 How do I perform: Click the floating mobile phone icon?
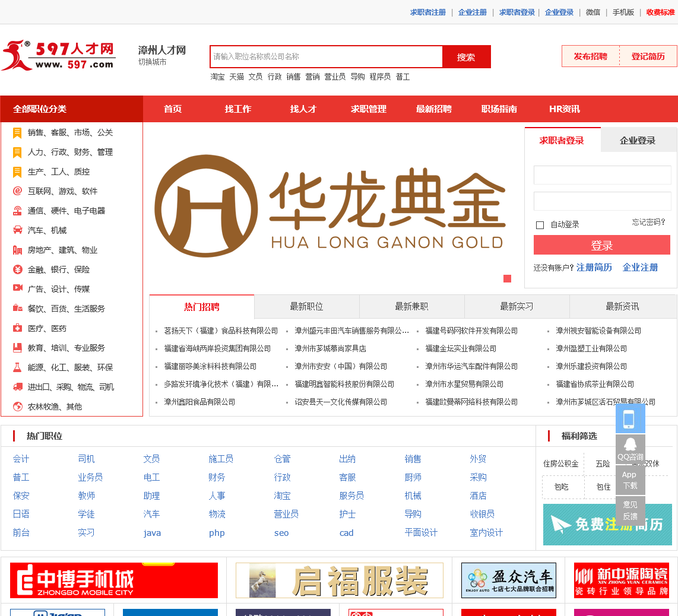click(x=630, y=418)
